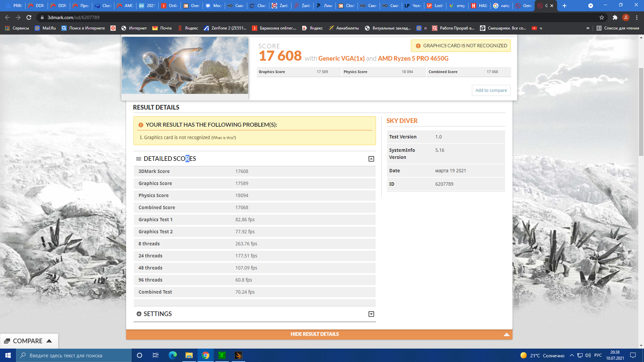The width and height of the screenshot is (644, 362).
Task: Open the Поиск в Интернете bookmark
Action: click(83, 28)
